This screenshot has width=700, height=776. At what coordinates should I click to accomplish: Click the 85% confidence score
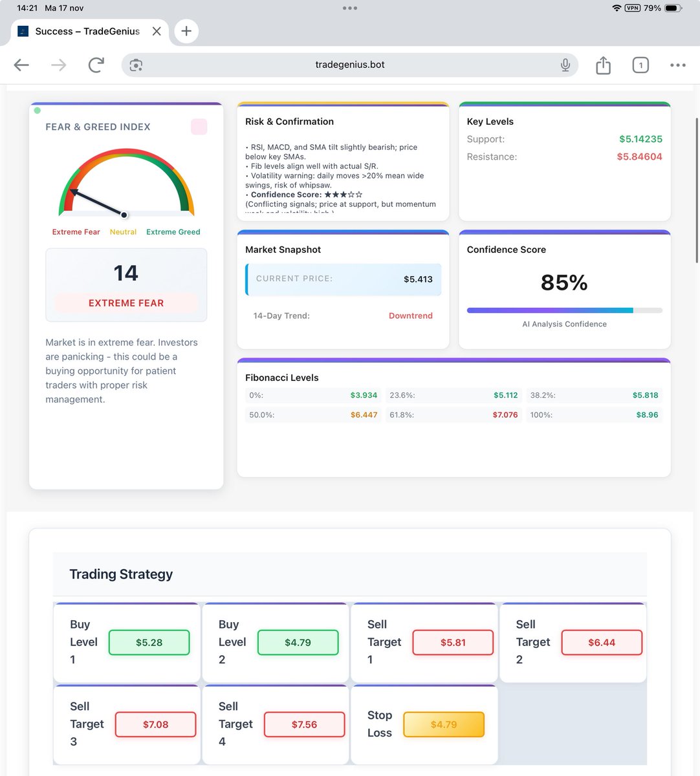pyautogui.click(x=564, y=283)
